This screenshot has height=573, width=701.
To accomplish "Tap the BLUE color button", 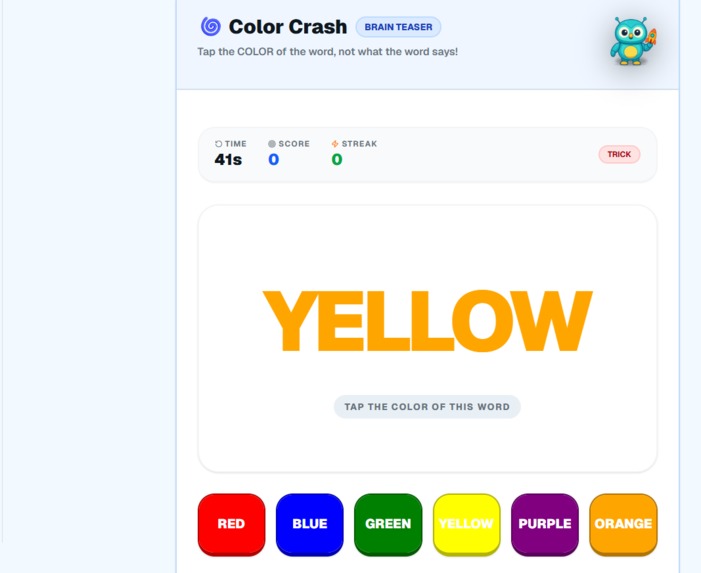I will pyautogui.click(x=309, y=524).
